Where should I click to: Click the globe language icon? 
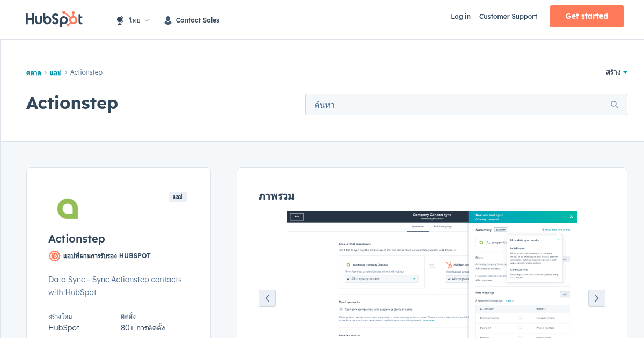[x=120, y=20]
